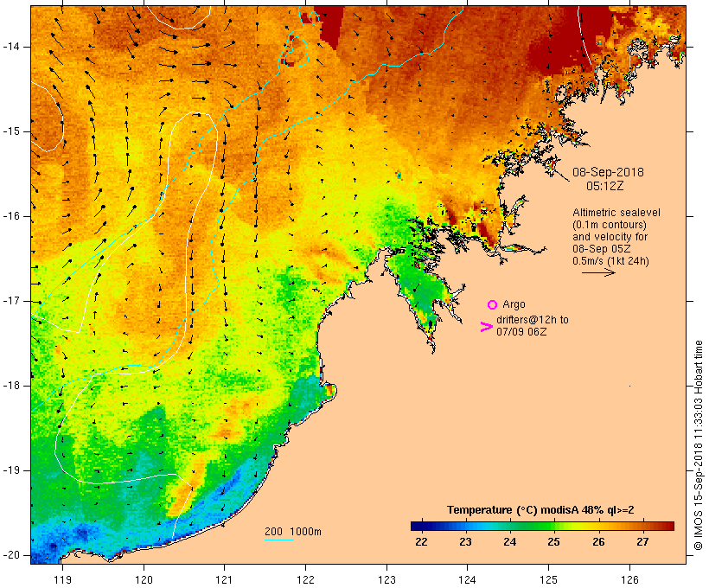This screenshot has width=709, height=588.
Task: Click the colour bar value '24'
Action: [x=509, y=541]
